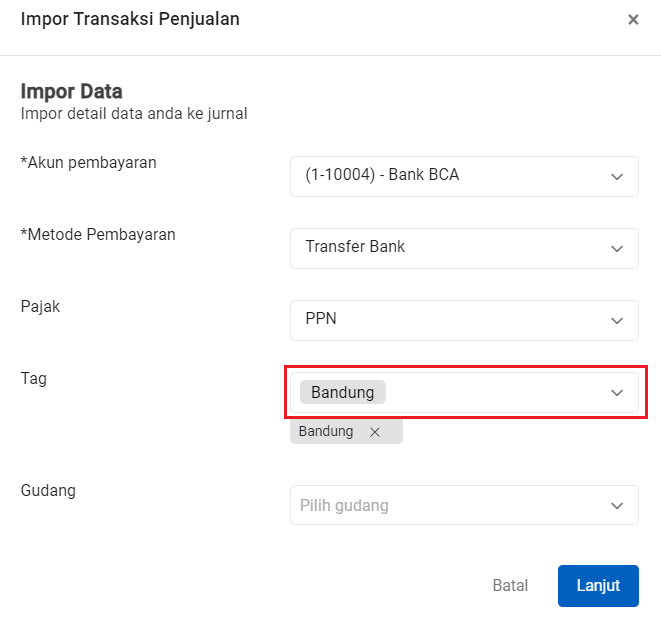Click the Akun pembayaran field label
Image resolution: width=661 pixels, height=634 pixels.
89,162
